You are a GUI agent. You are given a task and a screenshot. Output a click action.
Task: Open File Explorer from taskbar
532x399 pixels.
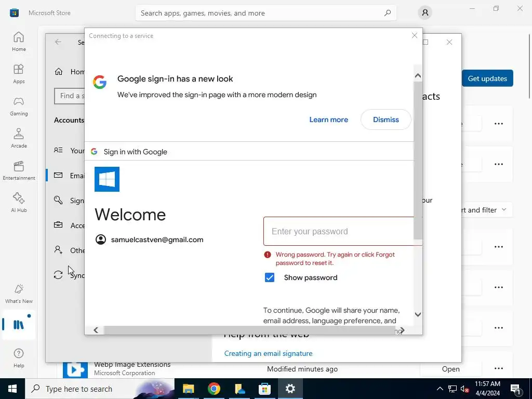(x=188, y=389)
